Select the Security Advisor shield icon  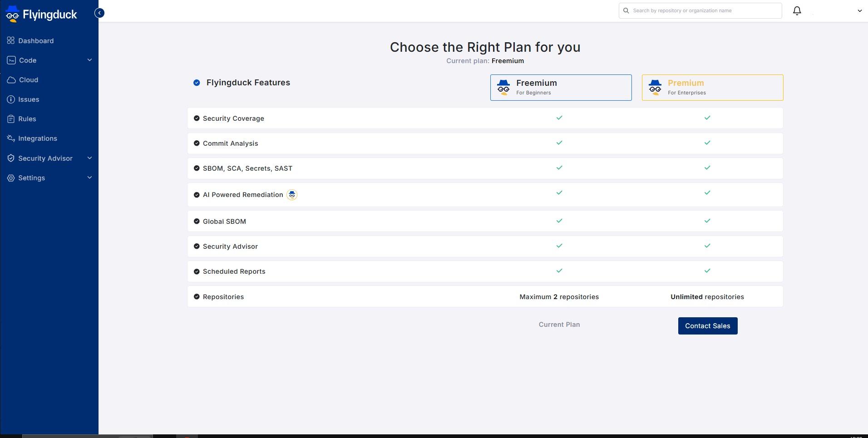(x=10, y=158)
